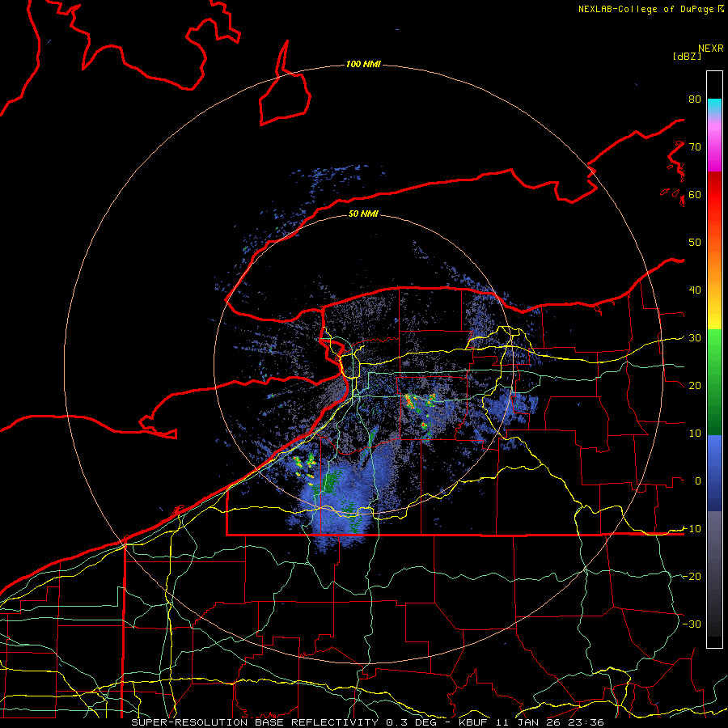This screenshot has width=728, height=728.
Task: Click the -30 value on the dBZ scale
Action: click(x=692, y=624)
